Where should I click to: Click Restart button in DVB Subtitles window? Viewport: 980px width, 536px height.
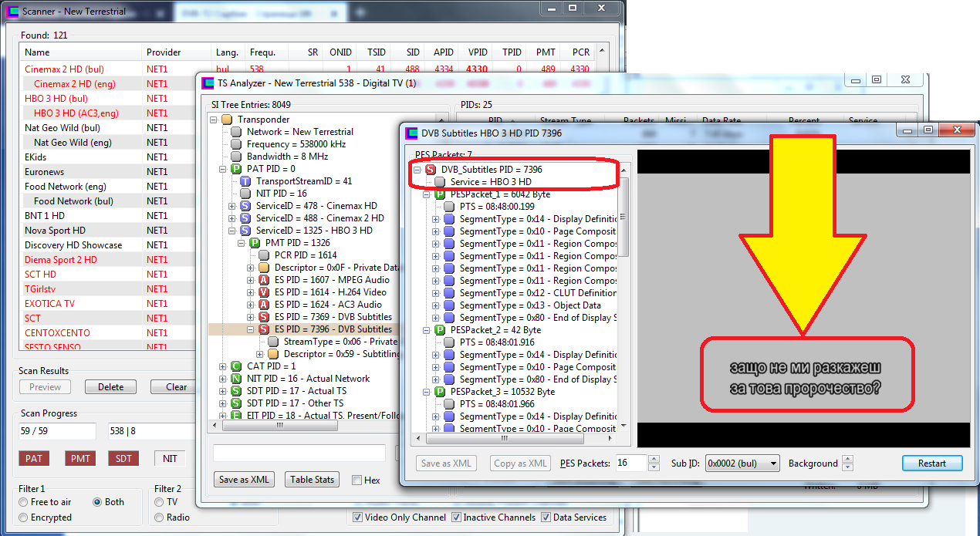point(932,464)
